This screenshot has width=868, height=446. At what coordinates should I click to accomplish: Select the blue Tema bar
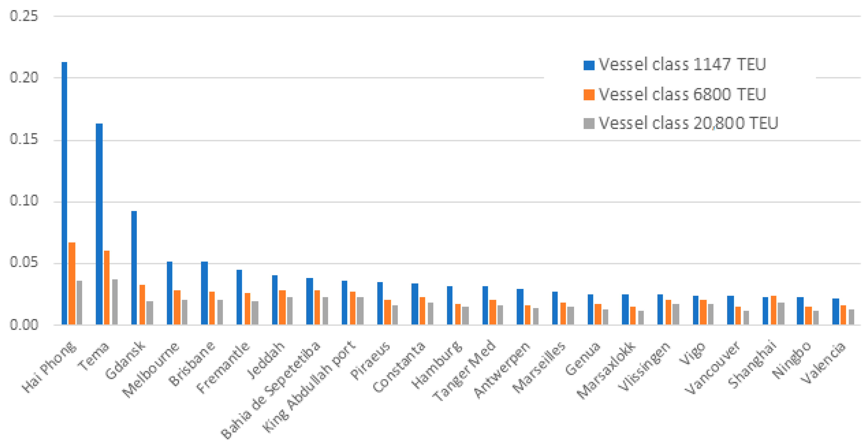pos(99,224)
